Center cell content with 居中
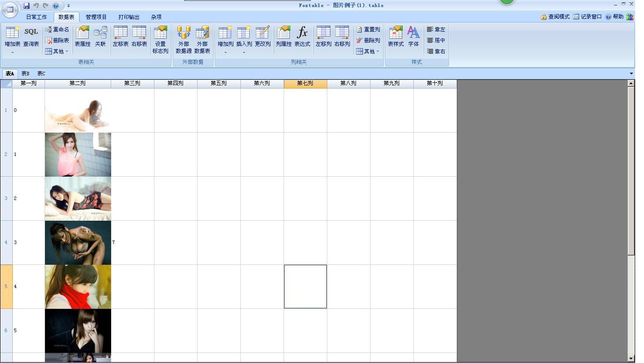The width and height of the screenshot is (644, 363). pos(436,41)
